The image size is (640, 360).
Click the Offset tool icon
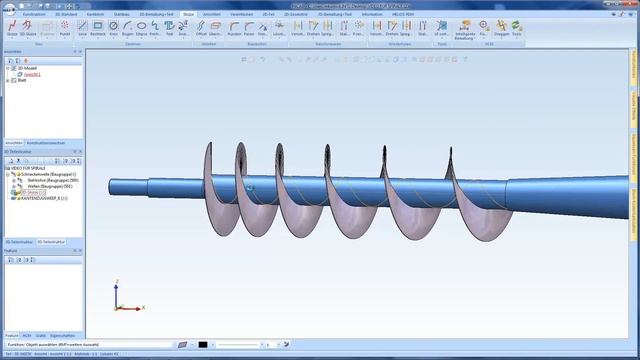tap(201, 28)
